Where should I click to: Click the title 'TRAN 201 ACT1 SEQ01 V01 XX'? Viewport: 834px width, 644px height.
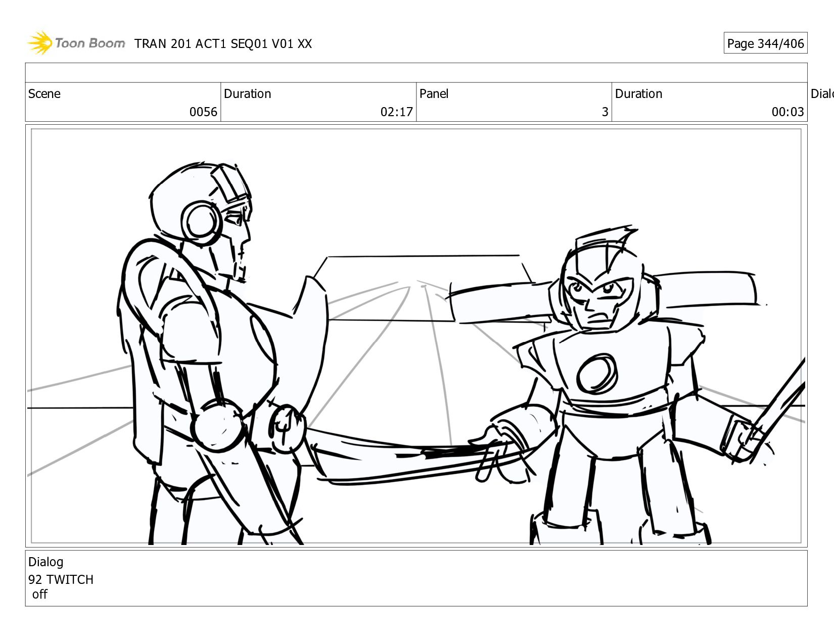coord(223,44)
